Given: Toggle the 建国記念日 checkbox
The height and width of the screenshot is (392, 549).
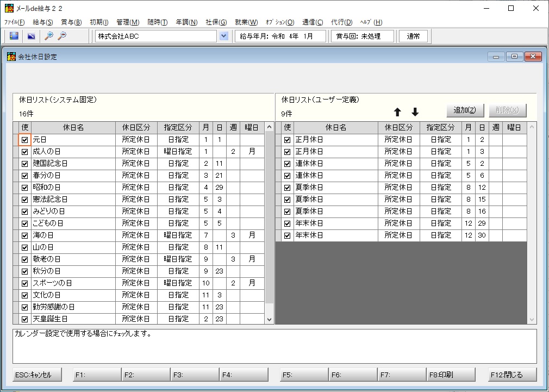Looking at the screenshot, I should (x=24, y=164).
